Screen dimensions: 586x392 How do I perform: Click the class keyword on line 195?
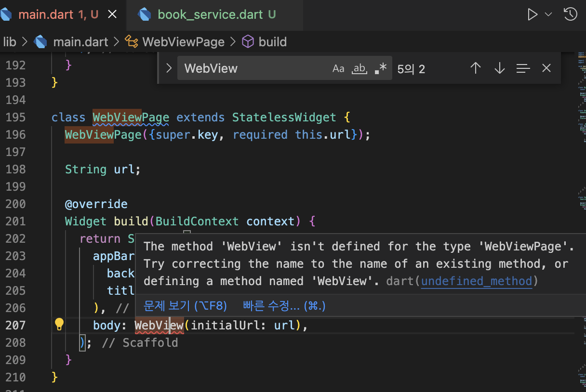coord(68,118)
